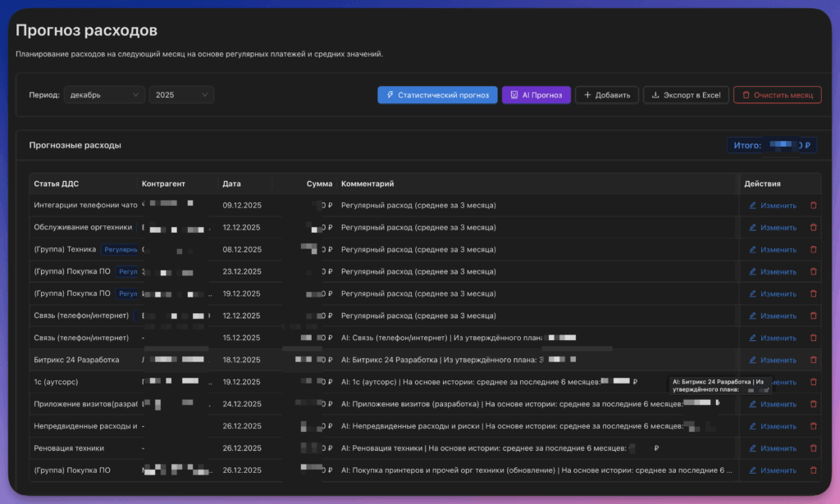Click Изменить for Приложение визитов row
The height and width of the screenshot is (504, 840).
tap(773, 404)
